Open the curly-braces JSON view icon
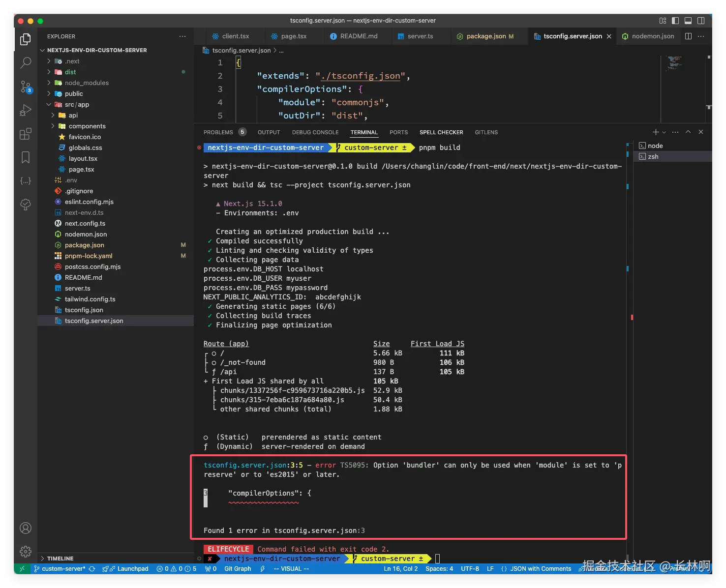 click(x=26, y=181)
